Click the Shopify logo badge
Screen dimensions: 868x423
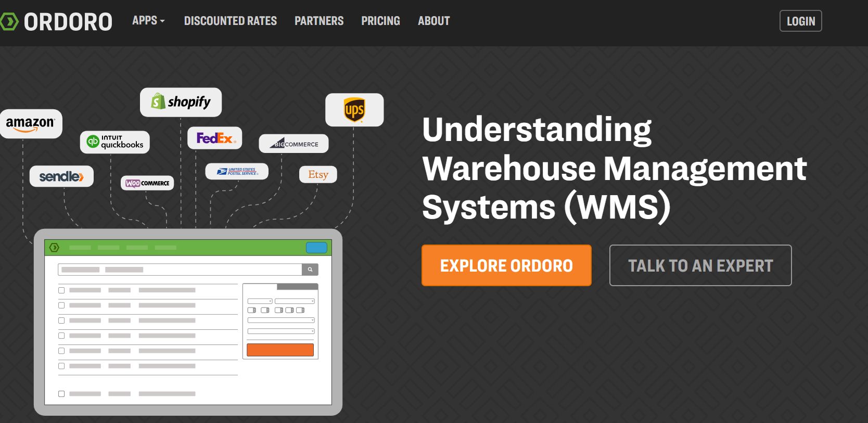[181, 102]
